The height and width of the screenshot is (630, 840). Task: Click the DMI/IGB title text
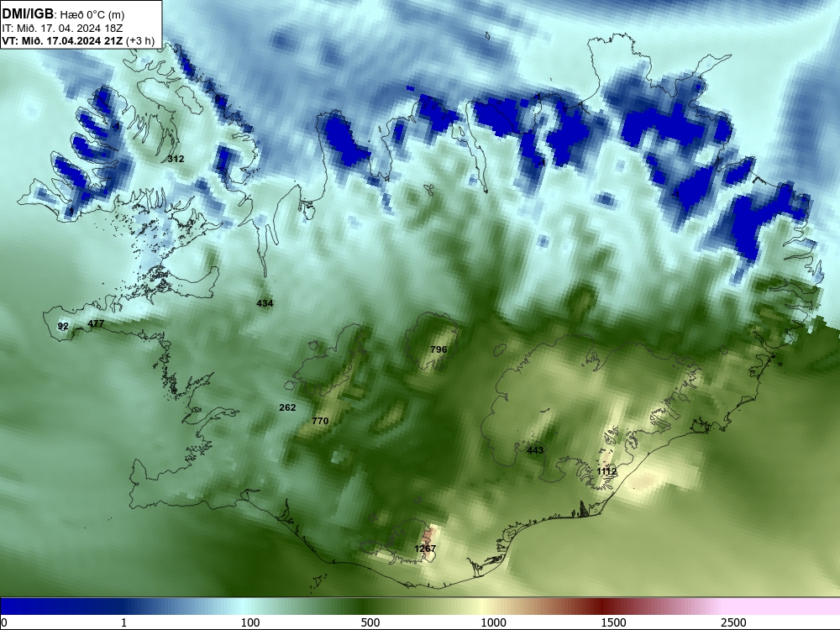click(28, 14)
